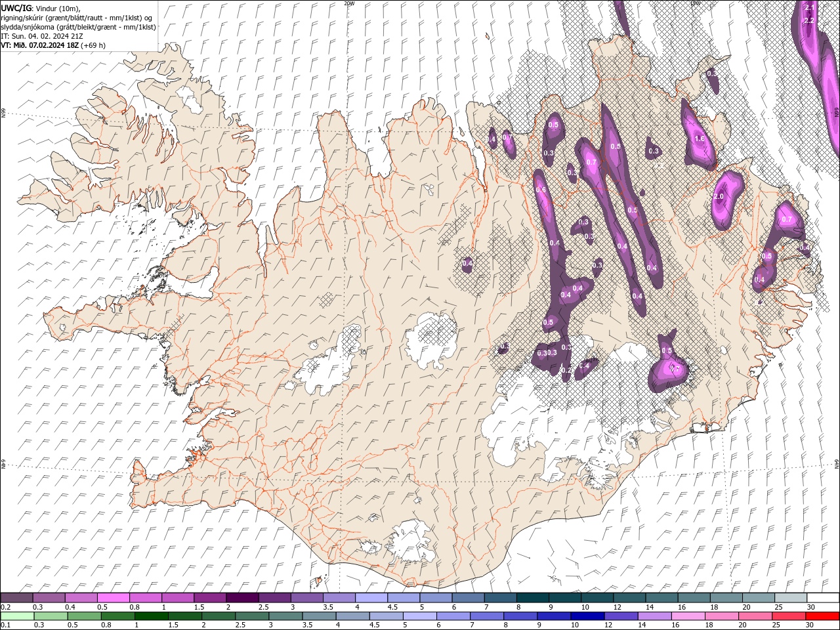Pick the darkest green 1 swatch in the lower legend row
840x630 pixels.
click(152, 616)
